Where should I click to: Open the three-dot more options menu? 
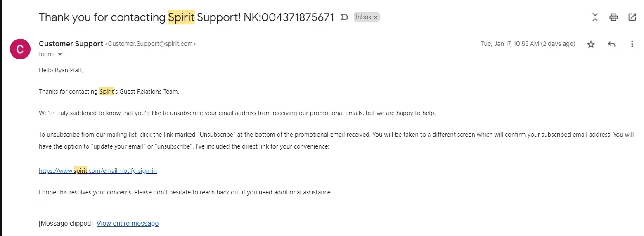632,44
